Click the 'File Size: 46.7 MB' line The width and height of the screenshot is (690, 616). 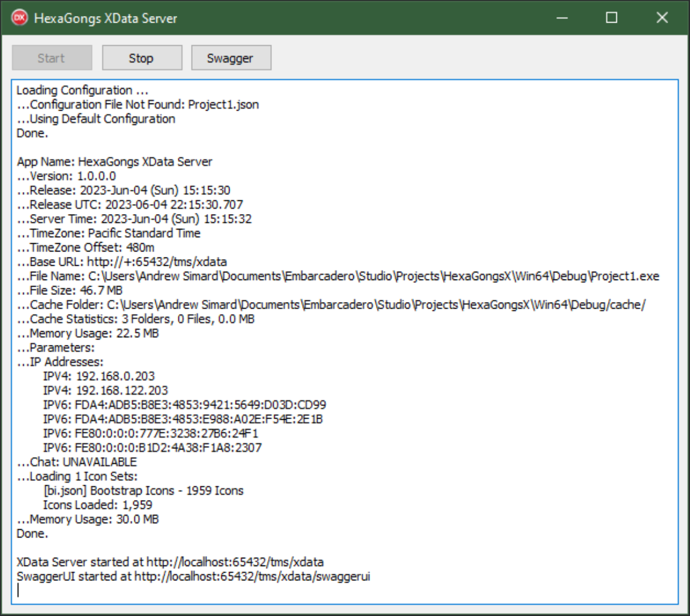70,290
